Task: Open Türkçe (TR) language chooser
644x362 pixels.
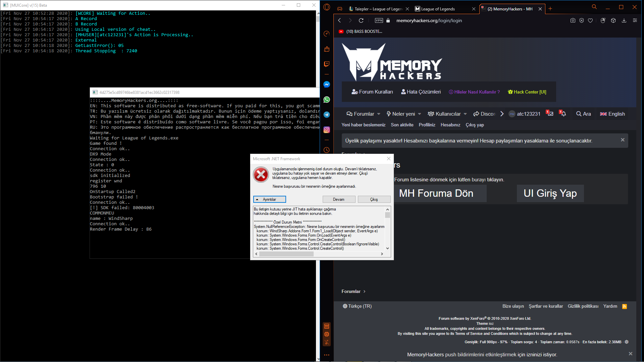Action: pyautogui.click(x=357, y=306)
